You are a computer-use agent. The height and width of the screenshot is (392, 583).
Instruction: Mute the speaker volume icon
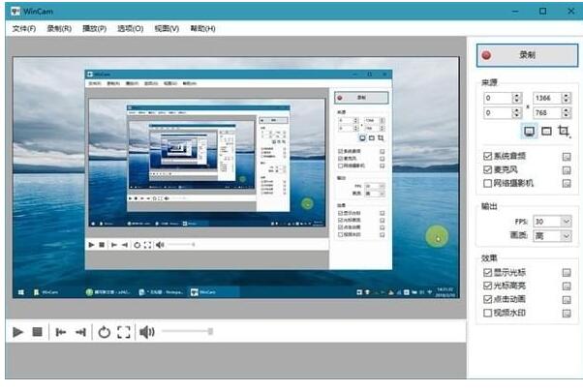click(146, 332)
